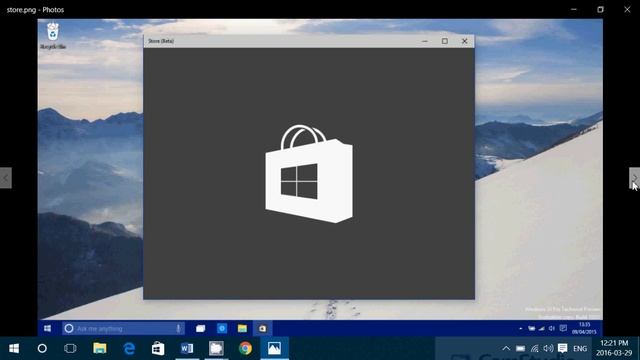Image resolution: width=640 pixels, height=360 pixels.
Task: Open Cortana search circle on taskbar
Action: point(42,349)
